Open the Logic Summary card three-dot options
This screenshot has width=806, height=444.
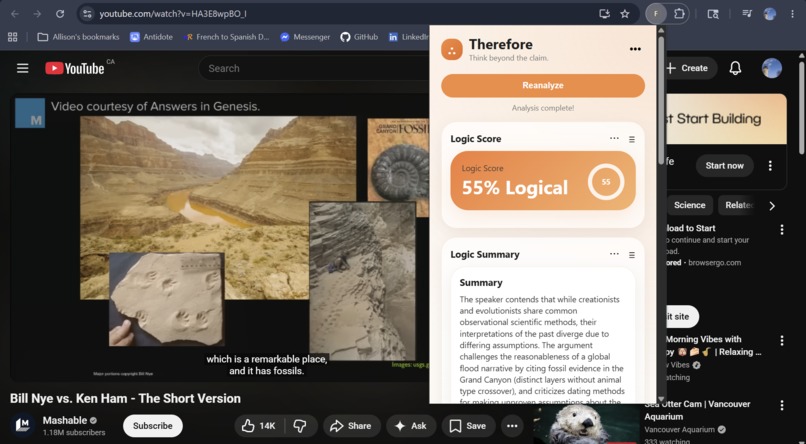coord(614,254)
